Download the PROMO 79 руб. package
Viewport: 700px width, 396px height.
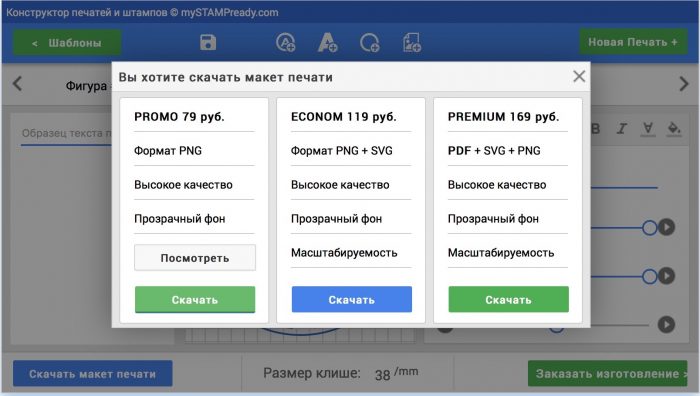coord(195,300)
